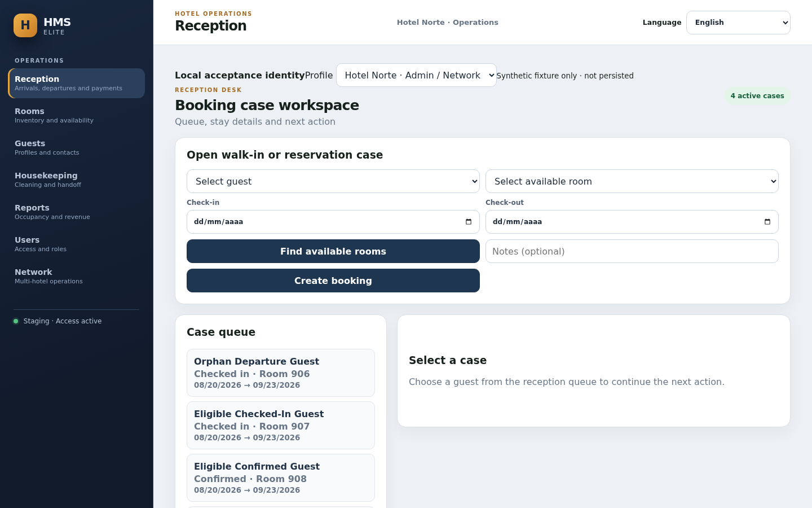The image size is (812, 508).
Task: Open Housekeeping in the sidebar
Action: tap(77, 179)
